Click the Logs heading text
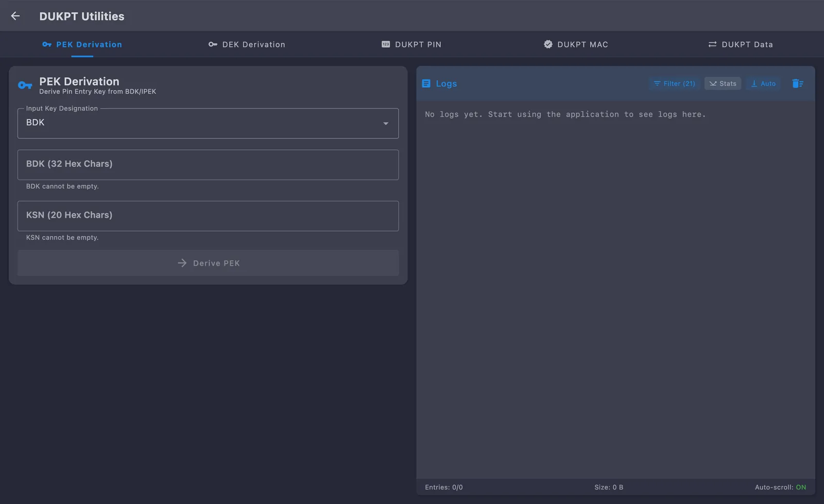 pyautogui.click(x=446, y=83)
